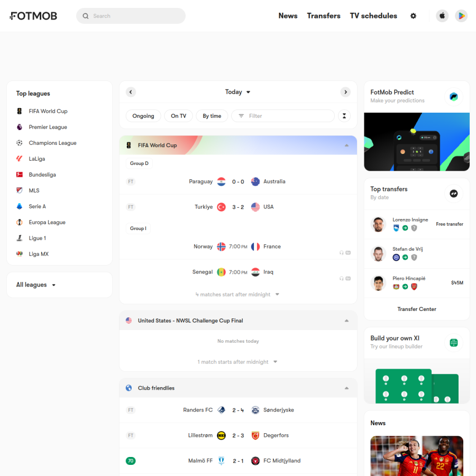Select Champions League in top leagues

(59, 143)
